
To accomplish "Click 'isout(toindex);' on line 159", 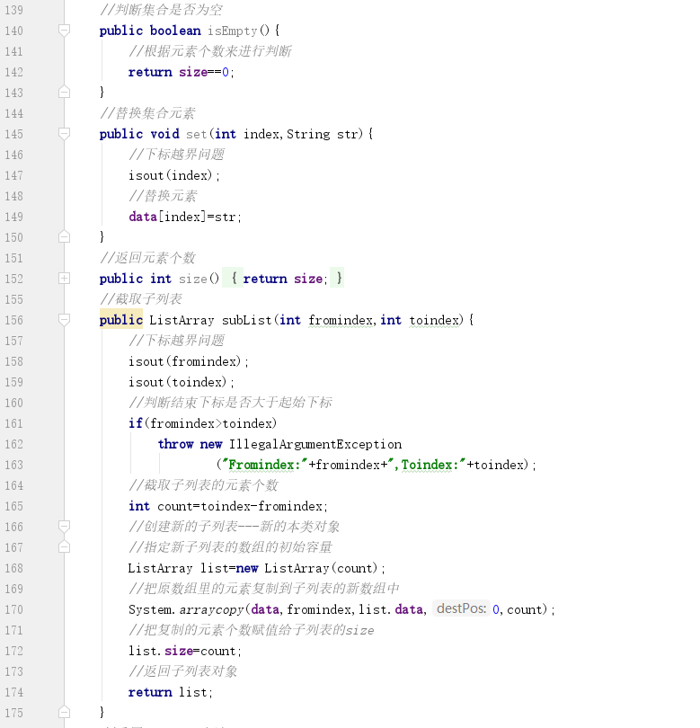I will pos(182,382).
